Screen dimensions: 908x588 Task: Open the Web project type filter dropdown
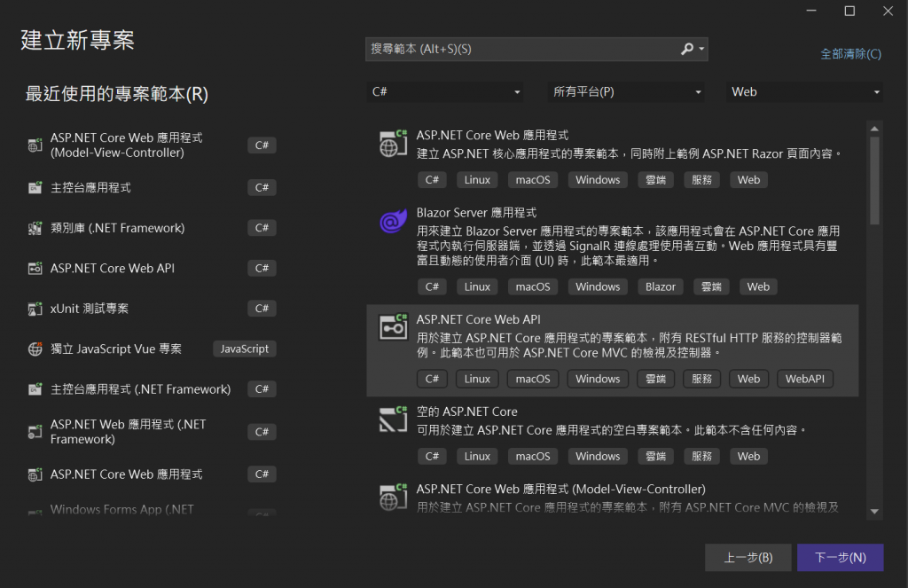[x=804, y=92]
